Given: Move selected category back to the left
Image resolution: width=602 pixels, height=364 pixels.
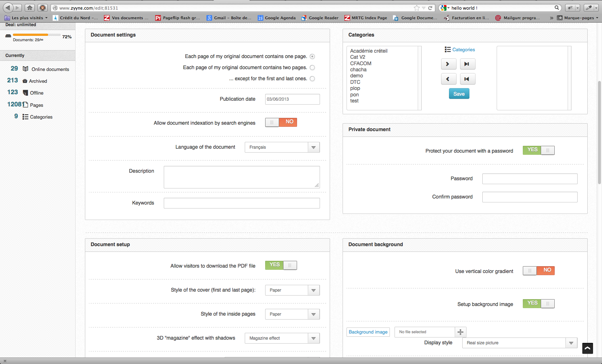Looking at the screenshot, I should pyautogui.click(x=449, y=79).
